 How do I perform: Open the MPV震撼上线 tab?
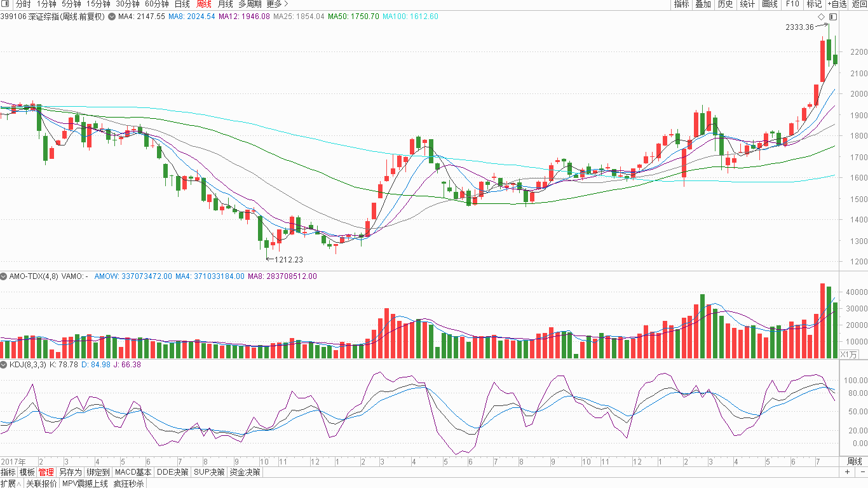click(x=85, y=484)
